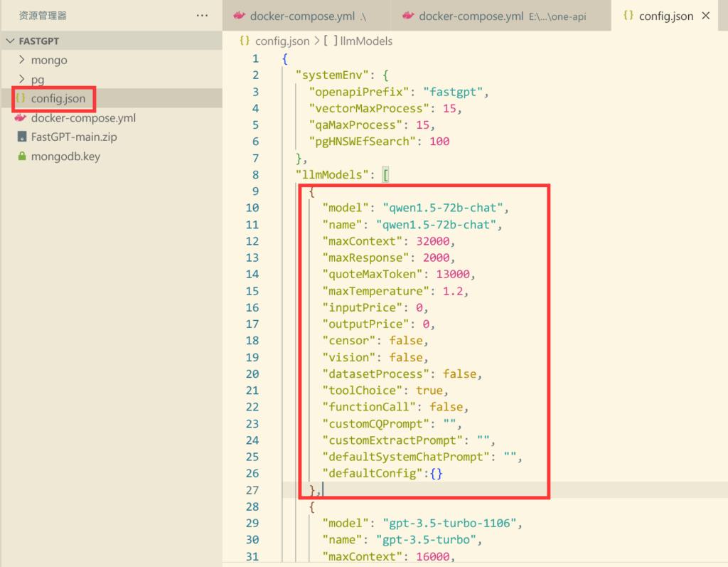Click the "inputPrice" key
This screenshot has width=728, height=567.
click(362, 307)
